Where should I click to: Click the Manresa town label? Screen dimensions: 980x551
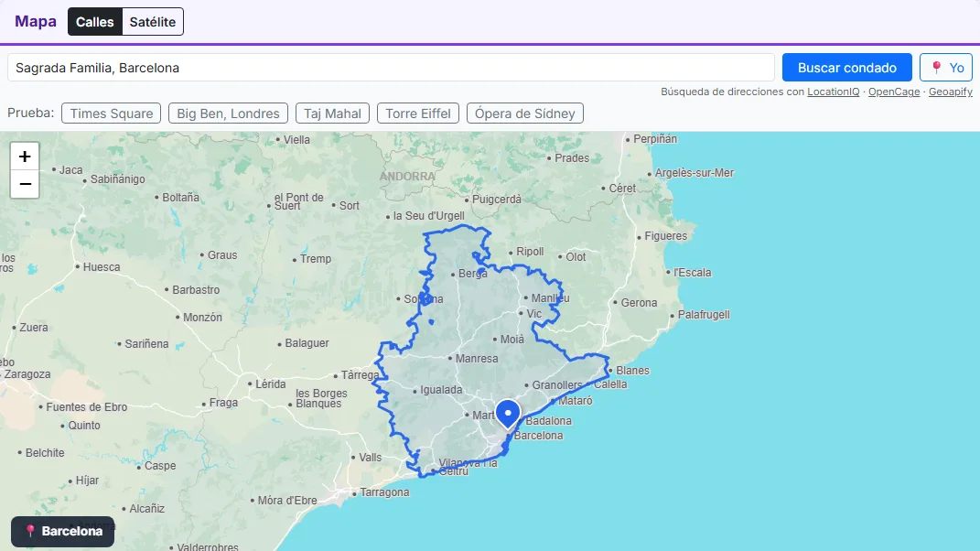(x=477, y=359)
